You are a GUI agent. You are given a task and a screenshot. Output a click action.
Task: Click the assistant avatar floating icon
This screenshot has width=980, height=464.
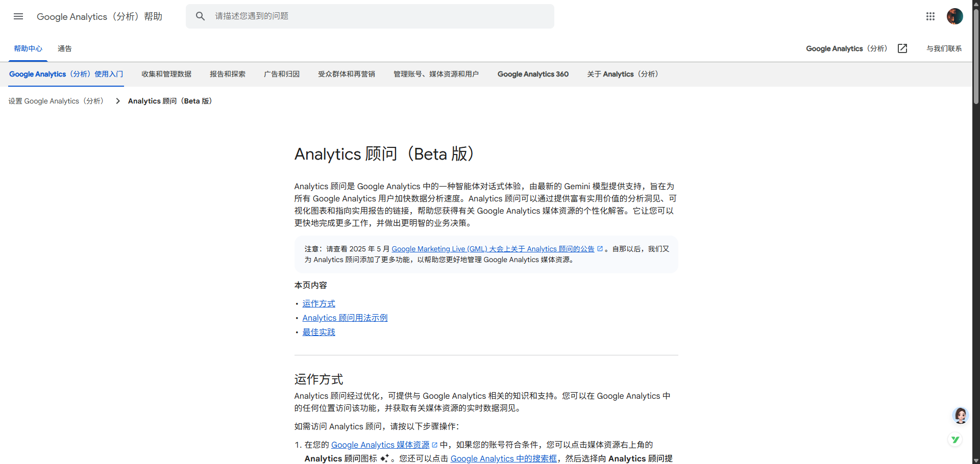pyautogui.click(x=960, y=416)
